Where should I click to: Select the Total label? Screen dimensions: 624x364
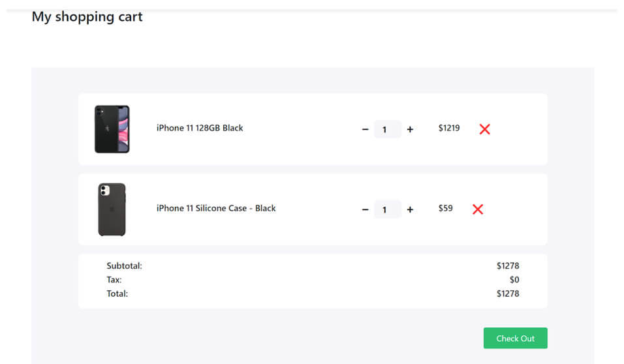point(117,294)
